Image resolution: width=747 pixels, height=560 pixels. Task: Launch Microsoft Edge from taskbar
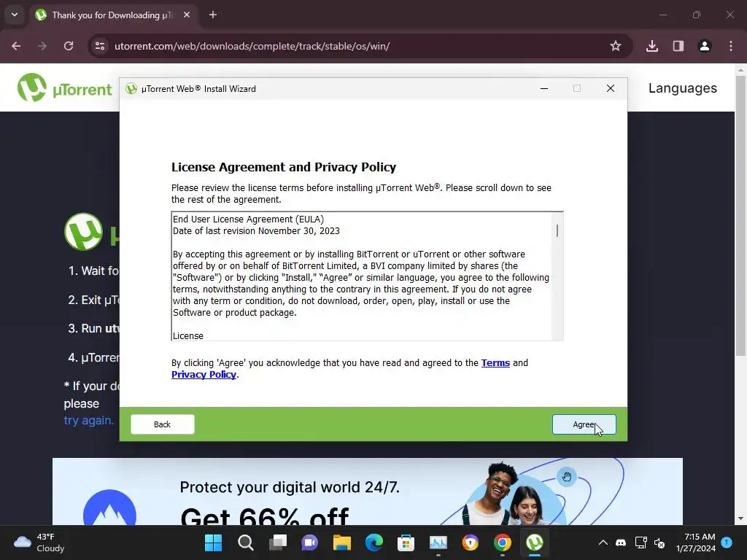pyautogui.click(x=374, y=542)
